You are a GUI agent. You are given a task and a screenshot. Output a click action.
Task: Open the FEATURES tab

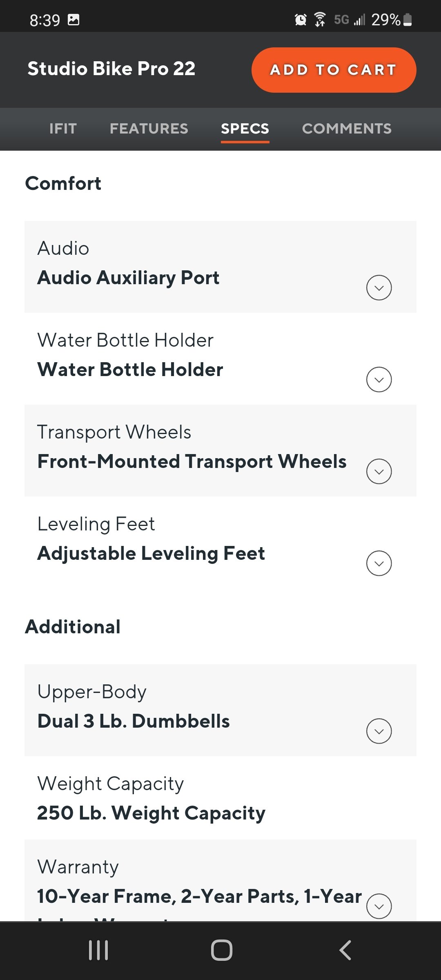click(x=149, y=129)
